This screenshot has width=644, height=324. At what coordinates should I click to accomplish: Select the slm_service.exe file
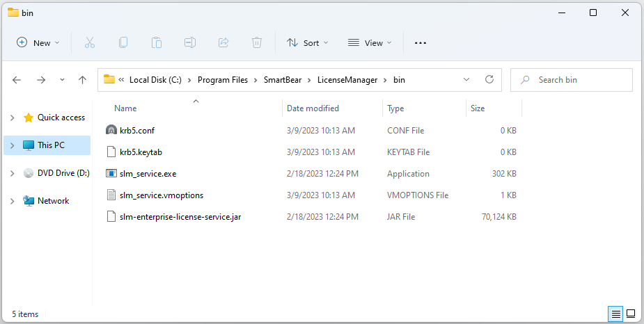(148, 174)
